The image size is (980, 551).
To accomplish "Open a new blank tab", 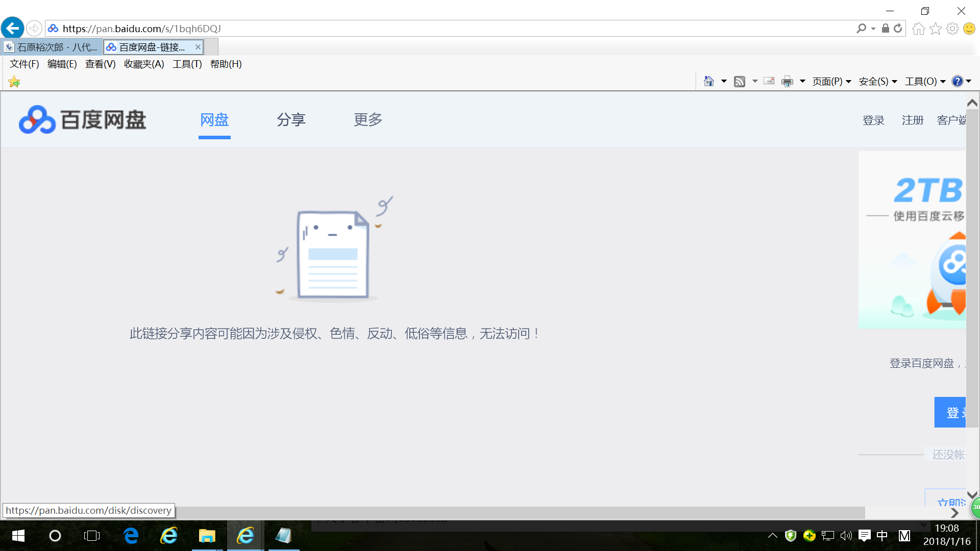I will point(211,47).
